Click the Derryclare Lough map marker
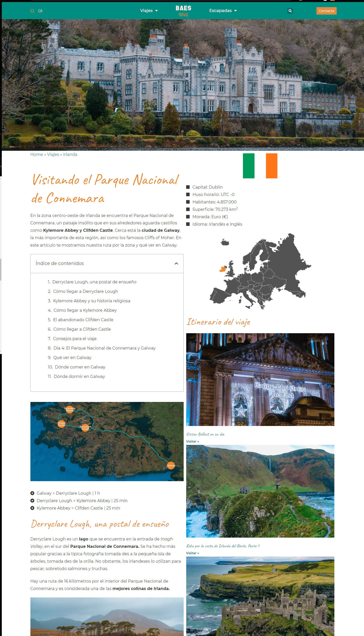364x636 pixels. click(x=85, y=427)
